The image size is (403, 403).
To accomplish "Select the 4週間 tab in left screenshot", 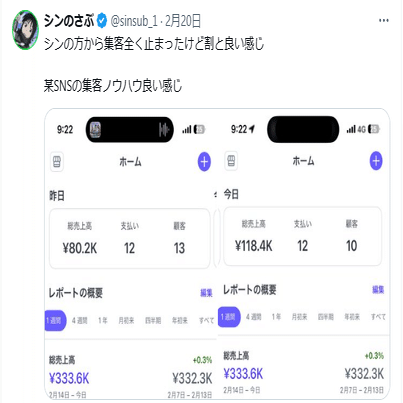I will (80, 321).
